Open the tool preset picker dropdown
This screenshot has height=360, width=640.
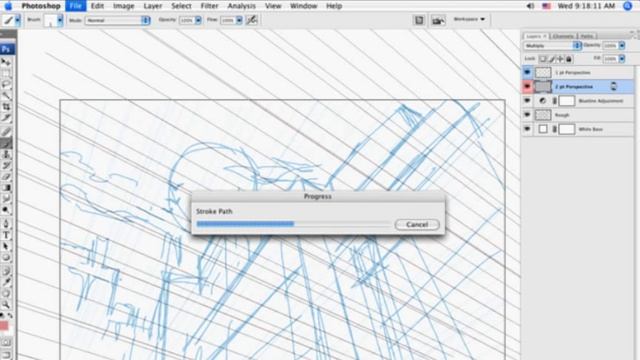pos(18,20)
